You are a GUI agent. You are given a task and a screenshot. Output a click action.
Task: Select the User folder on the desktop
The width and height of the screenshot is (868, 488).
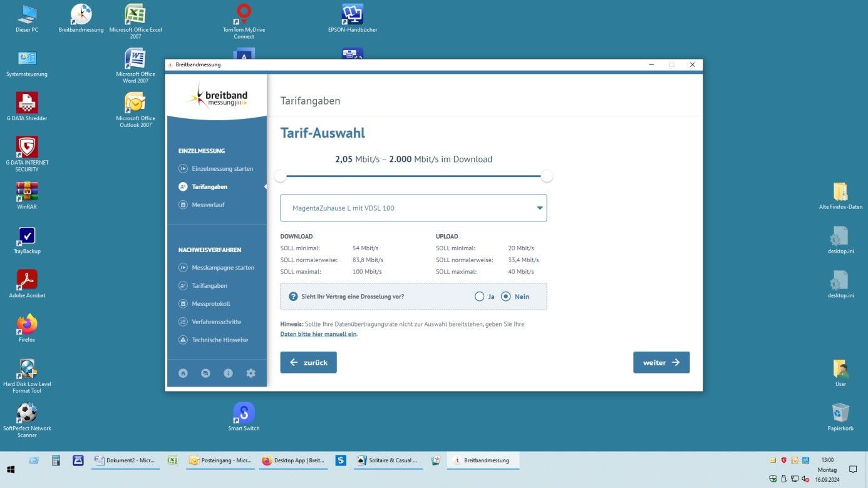pyautogui.click(x=840, y=373)
